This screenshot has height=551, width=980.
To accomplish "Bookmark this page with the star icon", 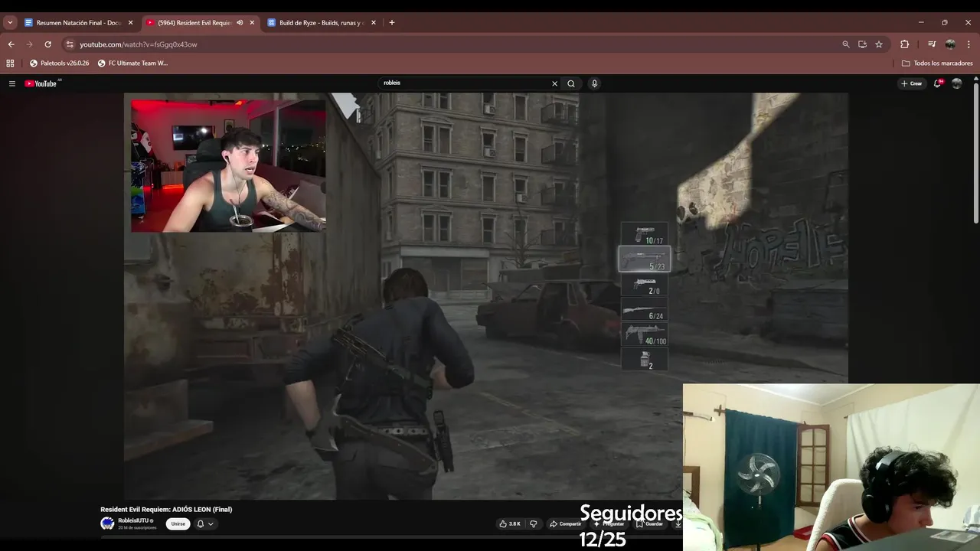I will click(x=879, y=44).
